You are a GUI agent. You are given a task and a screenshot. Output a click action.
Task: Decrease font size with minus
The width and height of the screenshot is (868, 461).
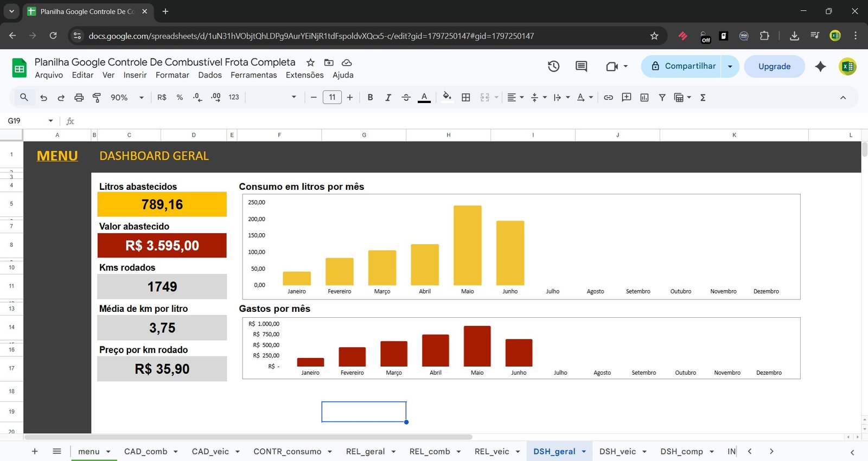coord(314,98)
